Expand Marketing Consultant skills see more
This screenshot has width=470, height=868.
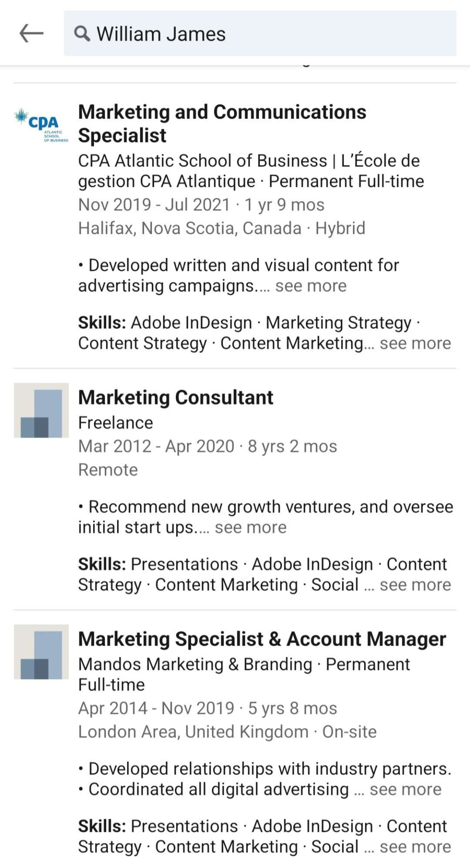pyautogui.click(x=415, y=585)
